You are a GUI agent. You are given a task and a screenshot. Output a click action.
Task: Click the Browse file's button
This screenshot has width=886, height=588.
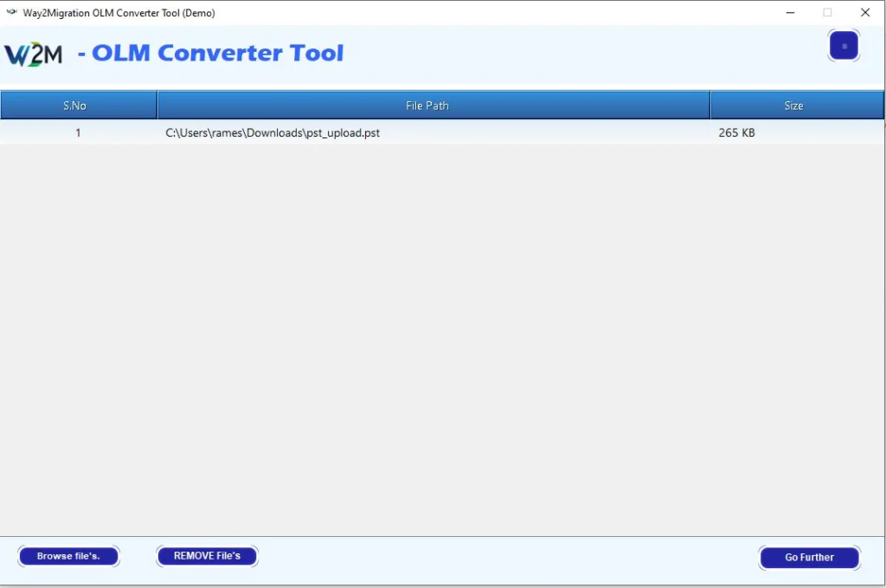coord(68,556)
